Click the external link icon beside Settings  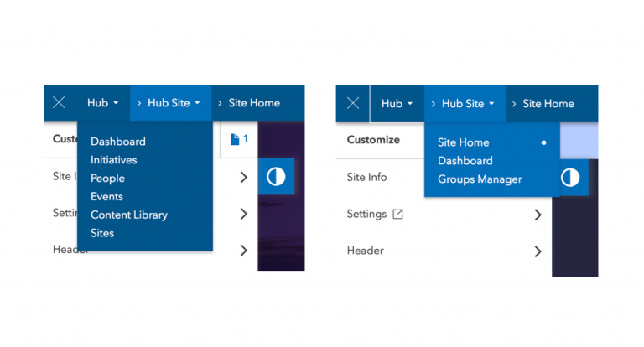tap(398, 215)
